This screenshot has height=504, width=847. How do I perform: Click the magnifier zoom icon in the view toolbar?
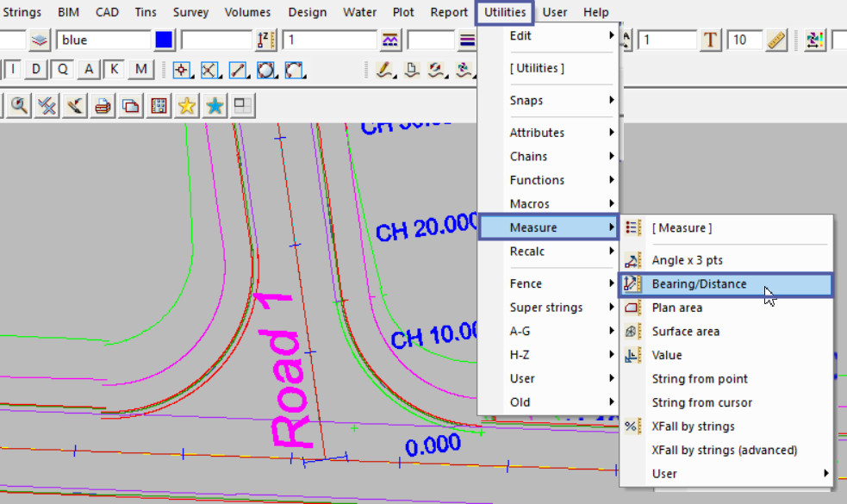tap(19, 106)
